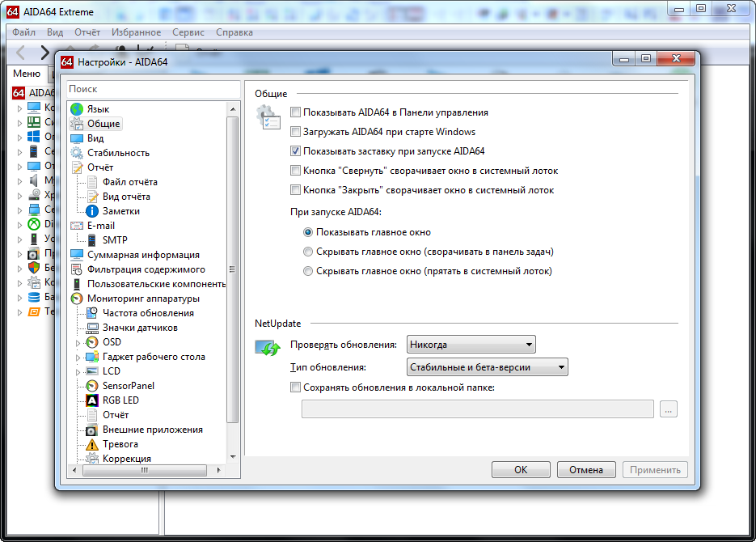Click the monitor icon beside Суммарная информация
This screenshot has height=542, width=756.
77,255
